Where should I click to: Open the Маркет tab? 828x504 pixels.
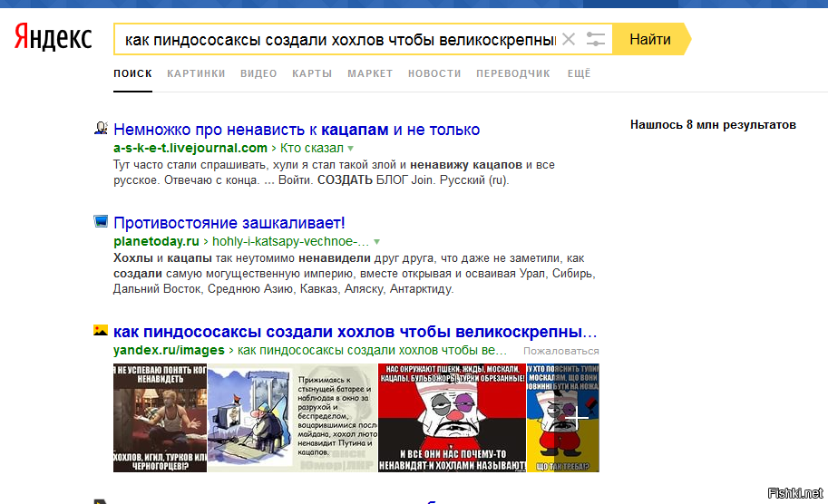(370, 74)
